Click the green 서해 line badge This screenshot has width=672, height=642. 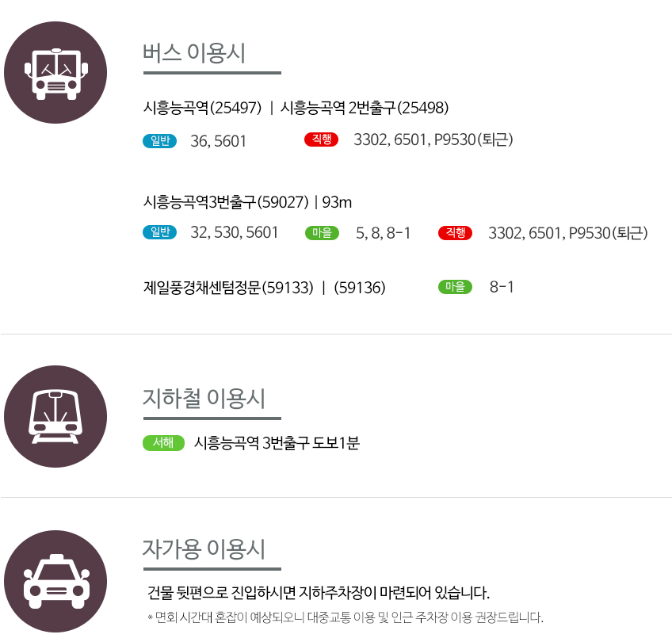coord(164,443)
